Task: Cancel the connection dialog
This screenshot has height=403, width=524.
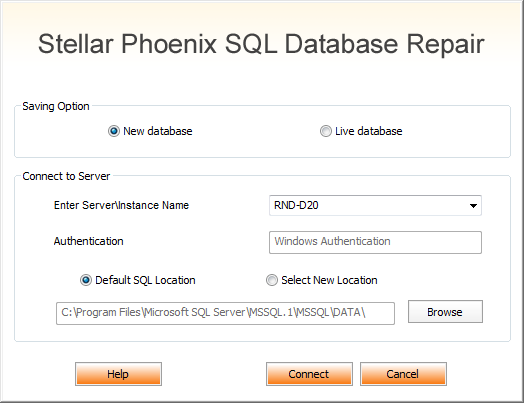Action: pos(403,374)
